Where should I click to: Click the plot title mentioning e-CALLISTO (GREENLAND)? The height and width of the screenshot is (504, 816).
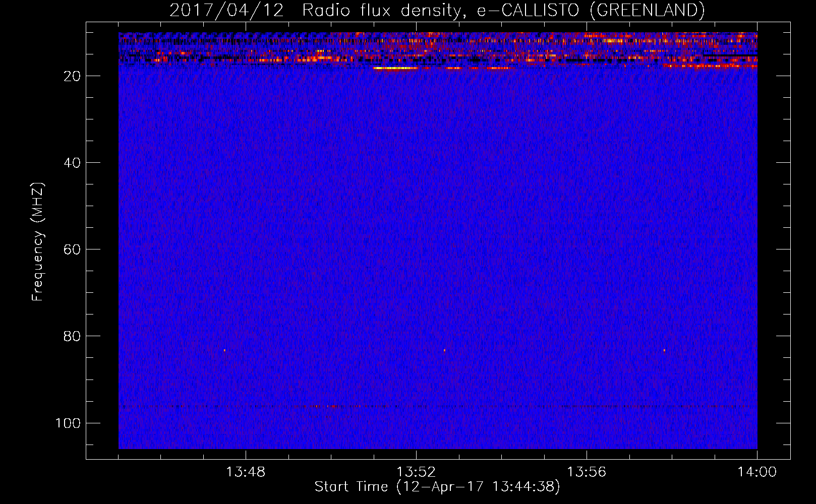click(x=437, y=11)
